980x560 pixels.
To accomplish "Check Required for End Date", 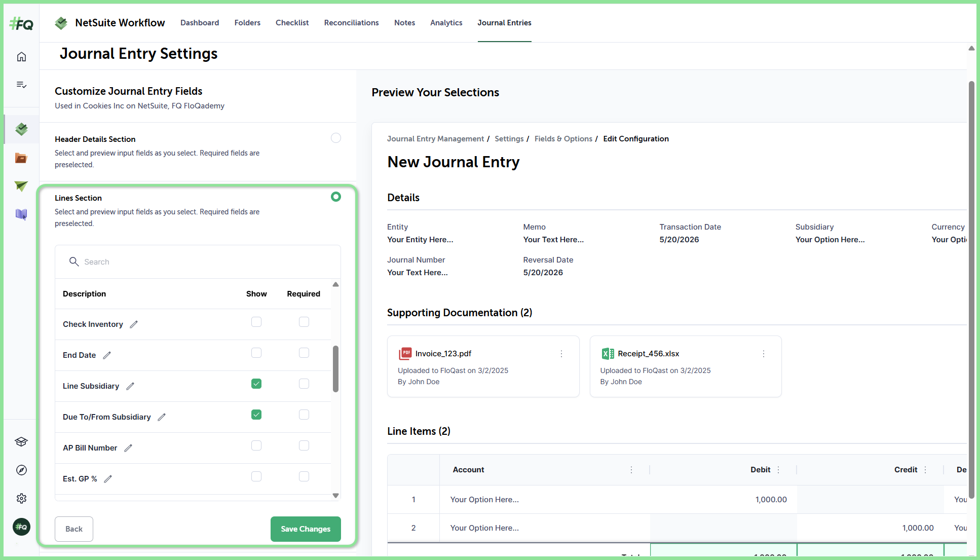I will (304, 353).
